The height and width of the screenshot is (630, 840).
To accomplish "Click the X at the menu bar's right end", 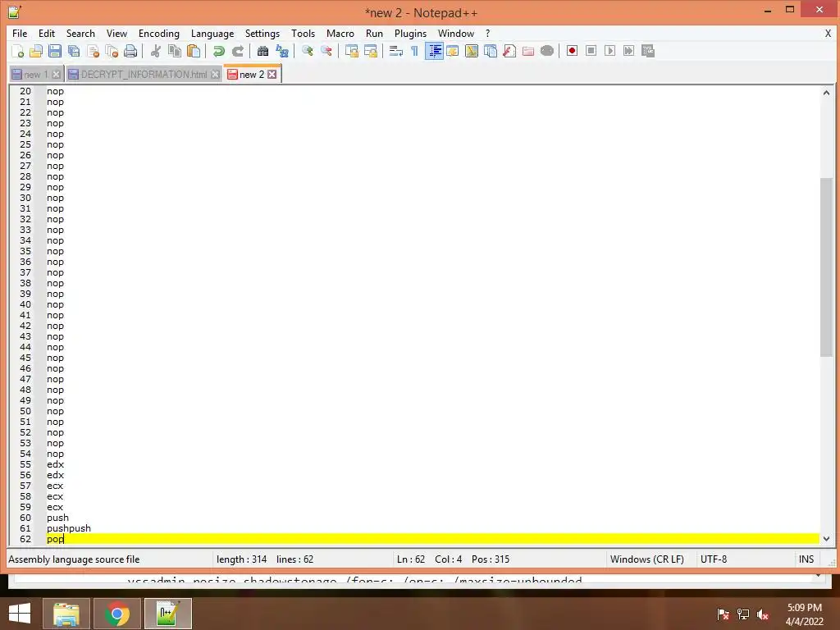I will pos(828,33).
